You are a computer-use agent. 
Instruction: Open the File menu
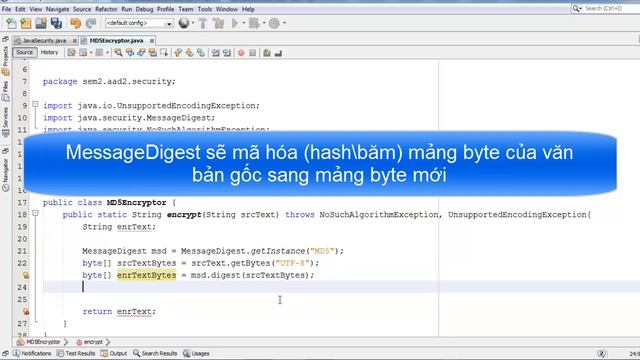(x=6, y=9)
